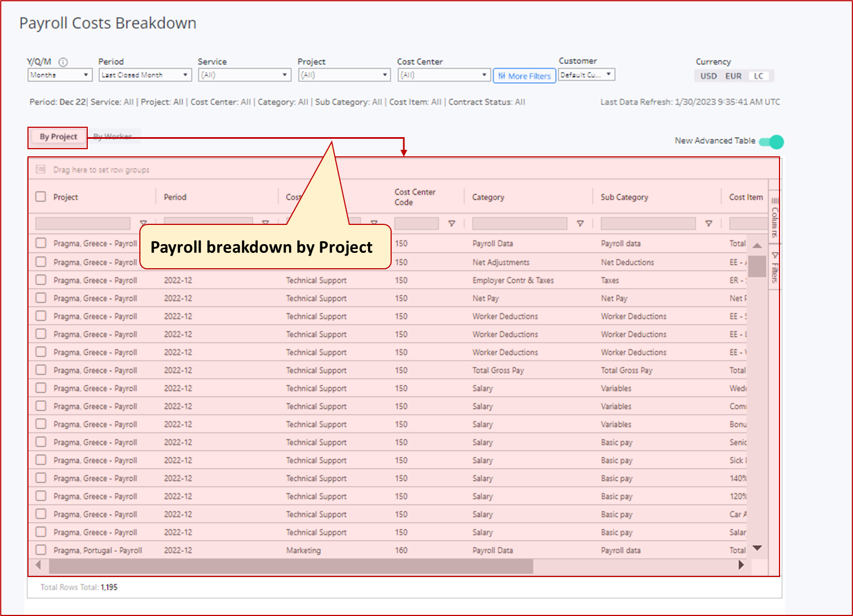
Task: Click the Period column filter funnel icon
Action: pos(265,223)
